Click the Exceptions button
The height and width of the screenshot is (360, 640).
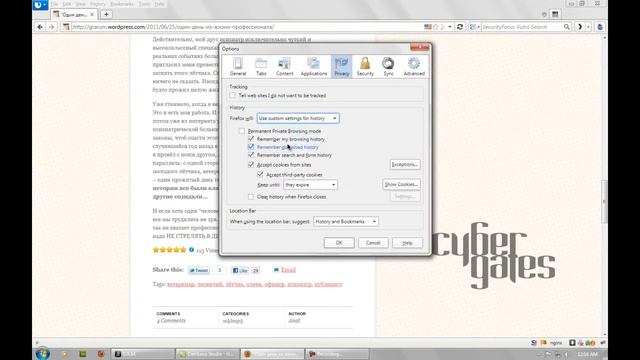[x=404, y=164]
